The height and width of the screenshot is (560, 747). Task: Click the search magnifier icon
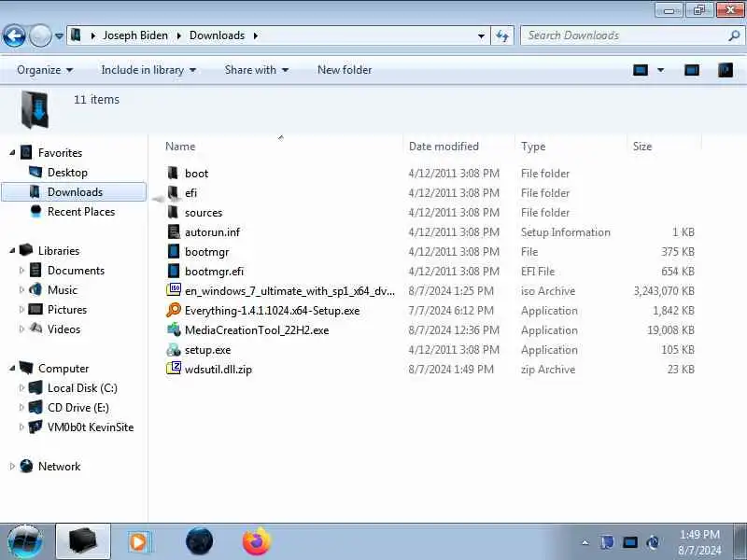[734, 35]
